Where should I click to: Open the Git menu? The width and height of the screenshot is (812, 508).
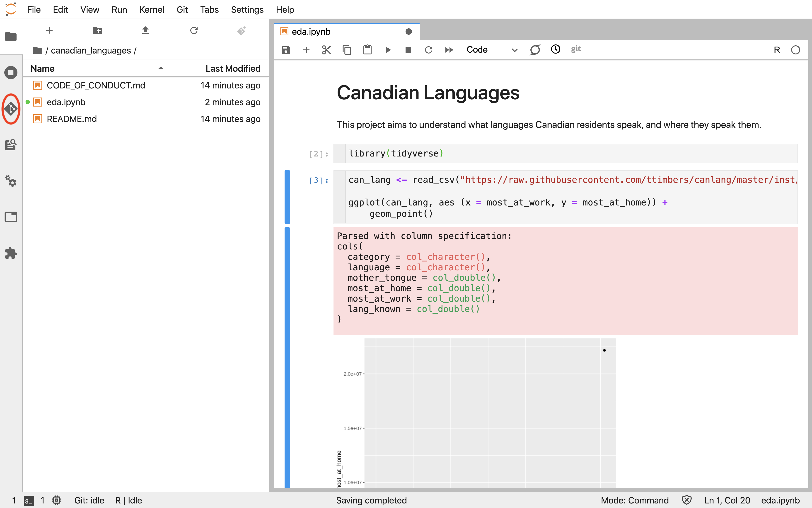point(182,10)
